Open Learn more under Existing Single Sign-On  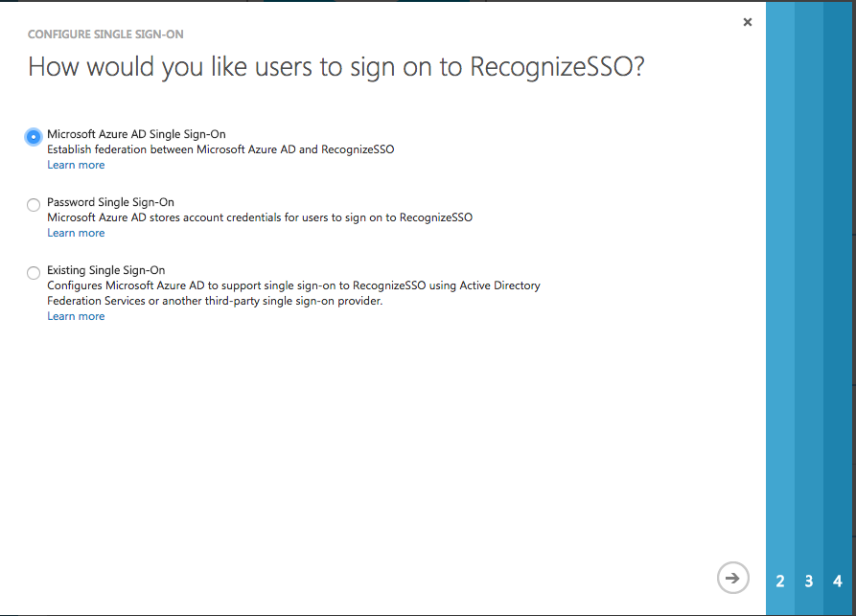click(x=76, y=316)
